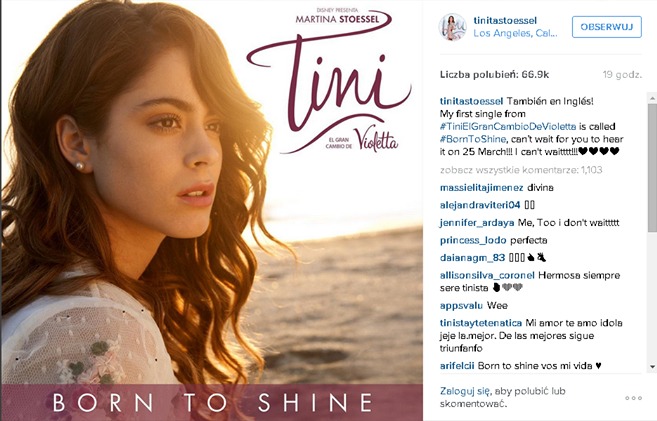
Task: Open the #BornToShine hashtag
Action: pyautogui.click(x=473, y=139)
